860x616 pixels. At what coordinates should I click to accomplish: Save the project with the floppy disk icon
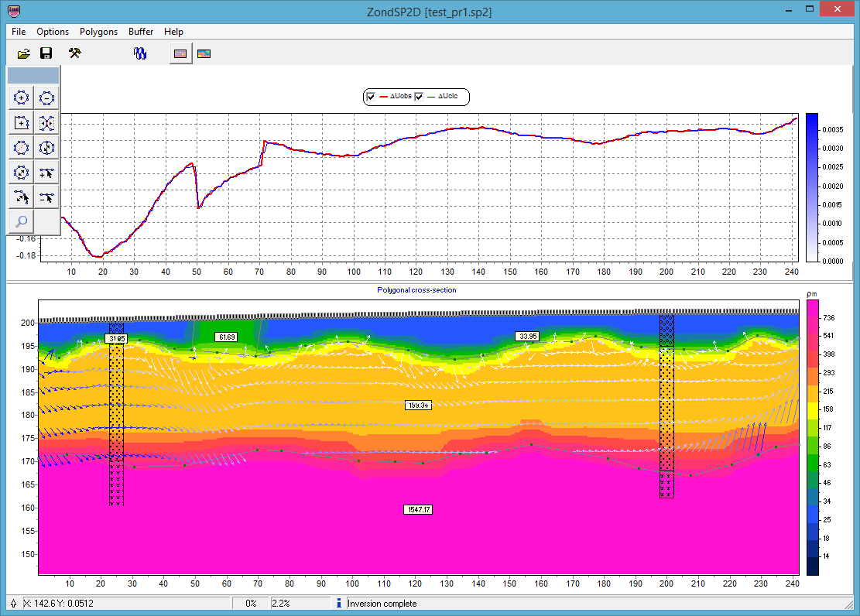46,53
